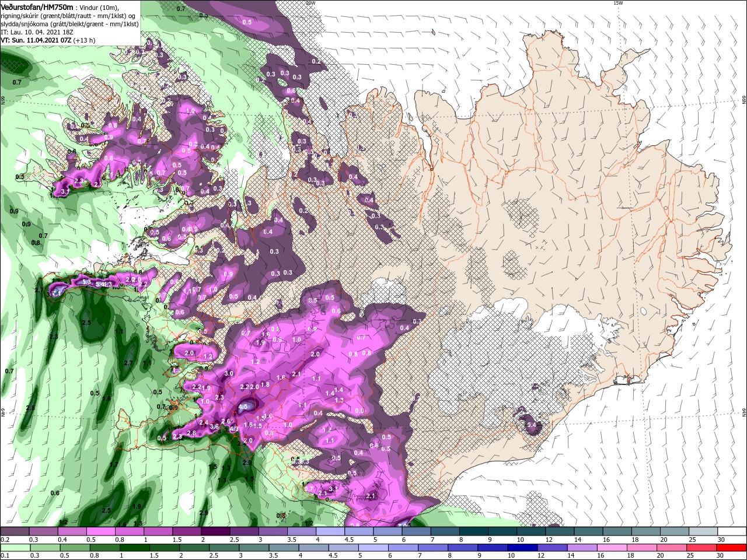
Task: Click the Veðurstofan/HM750m title text
Action: point(37,6)
